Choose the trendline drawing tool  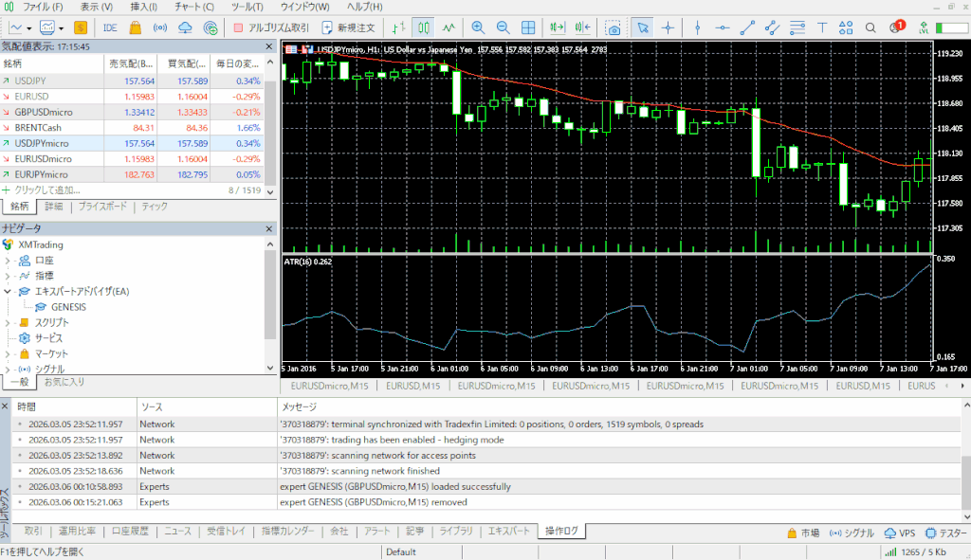(x=748, y=27)
